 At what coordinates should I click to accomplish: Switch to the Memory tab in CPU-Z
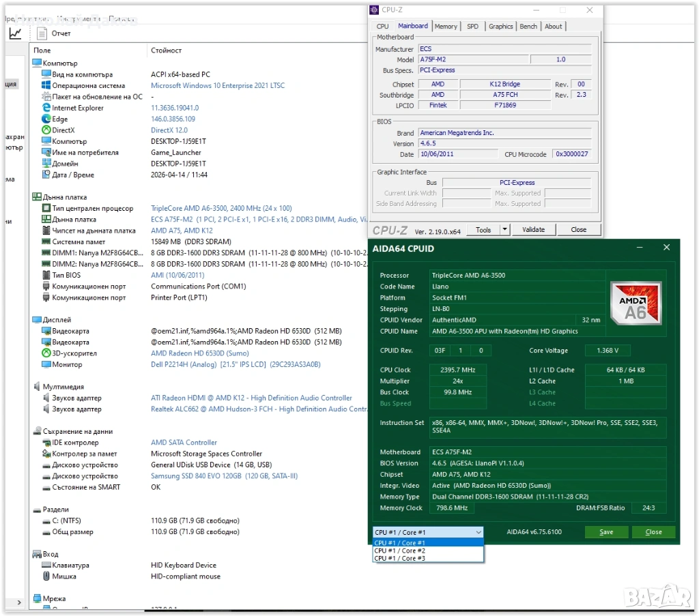point(446,27)
